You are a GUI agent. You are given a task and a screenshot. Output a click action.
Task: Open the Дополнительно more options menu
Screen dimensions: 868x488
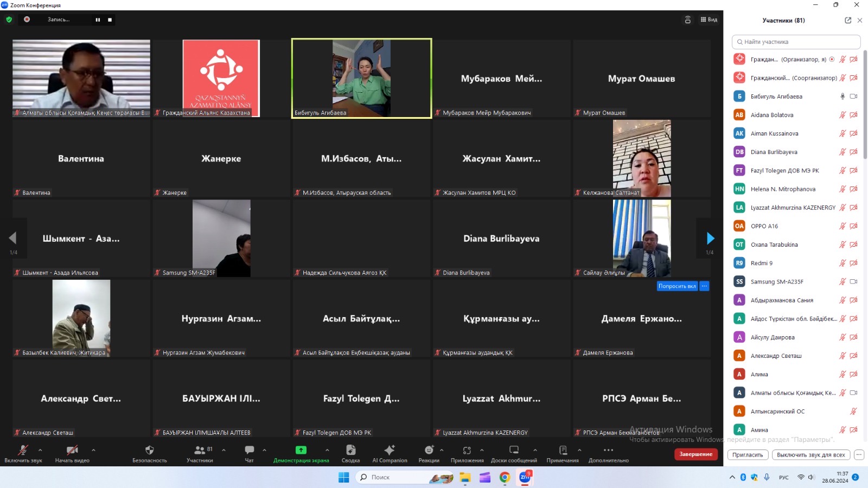pyautogui.click(x=608, y=450)
